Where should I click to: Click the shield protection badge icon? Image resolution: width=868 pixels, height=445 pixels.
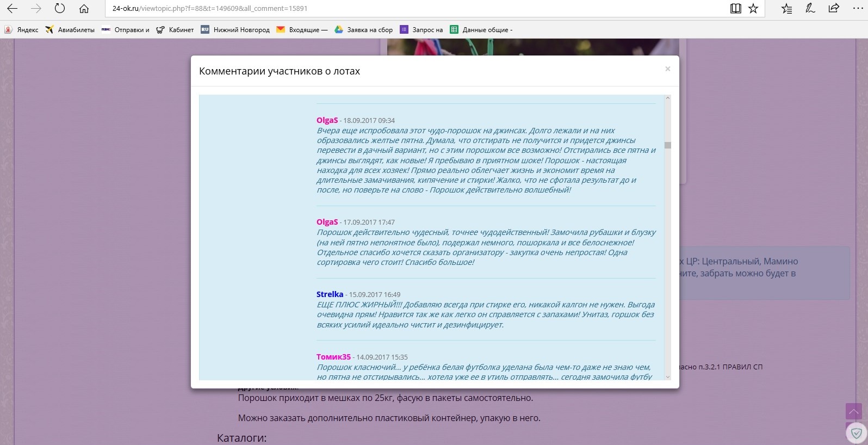click(857, 433)
